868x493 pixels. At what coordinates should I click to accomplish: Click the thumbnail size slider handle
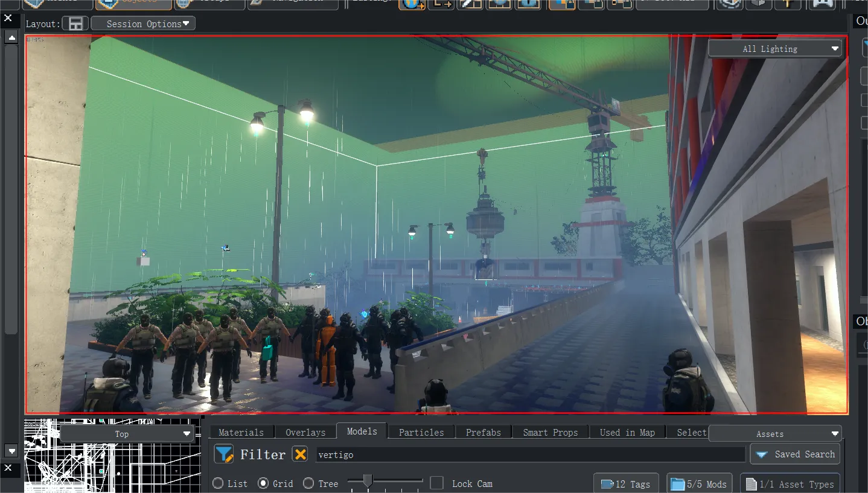[x=368, y=482]
